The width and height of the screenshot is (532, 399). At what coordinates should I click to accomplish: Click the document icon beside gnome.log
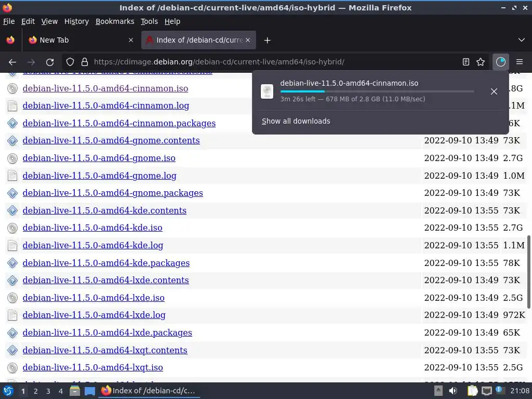12,176
